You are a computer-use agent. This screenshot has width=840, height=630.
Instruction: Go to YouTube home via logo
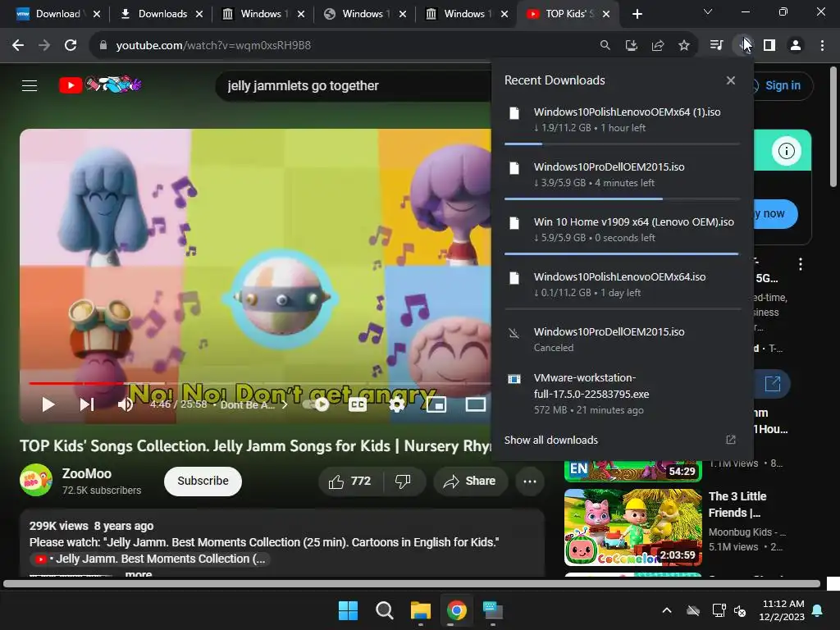100,84
